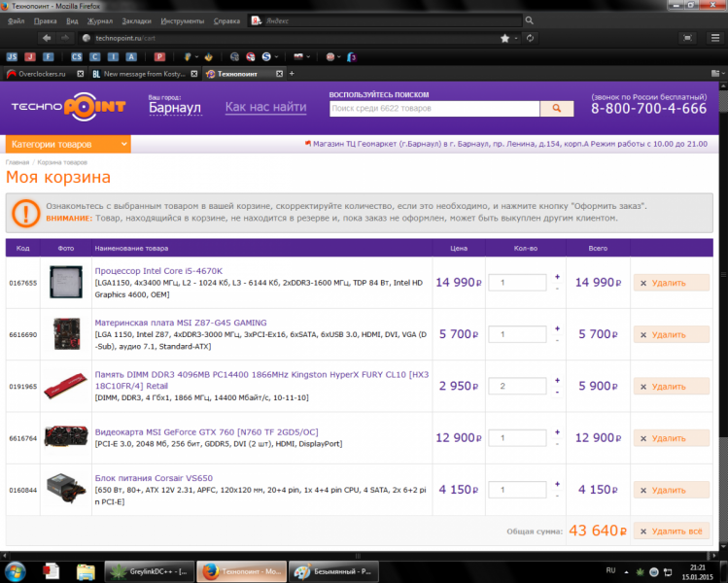Click the MSI GTX 760 video card thumbnail
This screenshot has height=583, width=728.
coord(66,437)
